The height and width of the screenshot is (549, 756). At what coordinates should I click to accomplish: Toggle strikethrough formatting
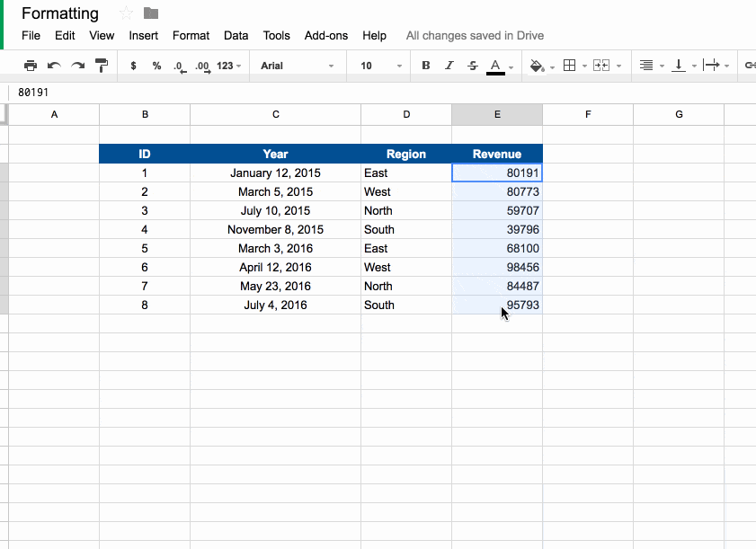tap(473, 66)
